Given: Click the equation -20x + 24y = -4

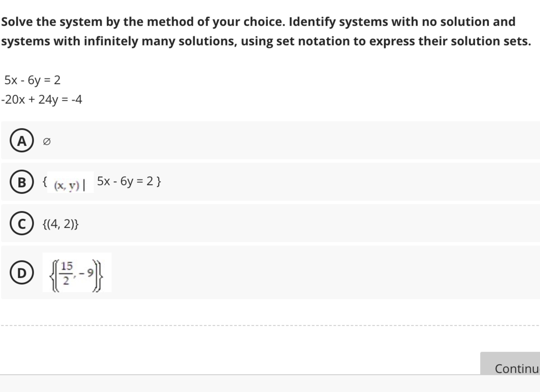Looking at the screenshot, I should point(41,100).
